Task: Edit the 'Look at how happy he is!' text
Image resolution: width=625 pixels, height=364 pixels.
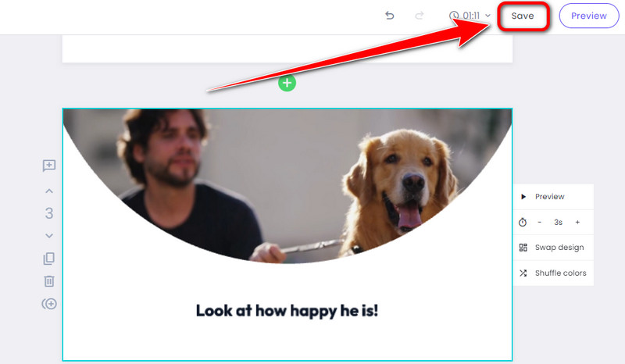Action: [287, 311]
